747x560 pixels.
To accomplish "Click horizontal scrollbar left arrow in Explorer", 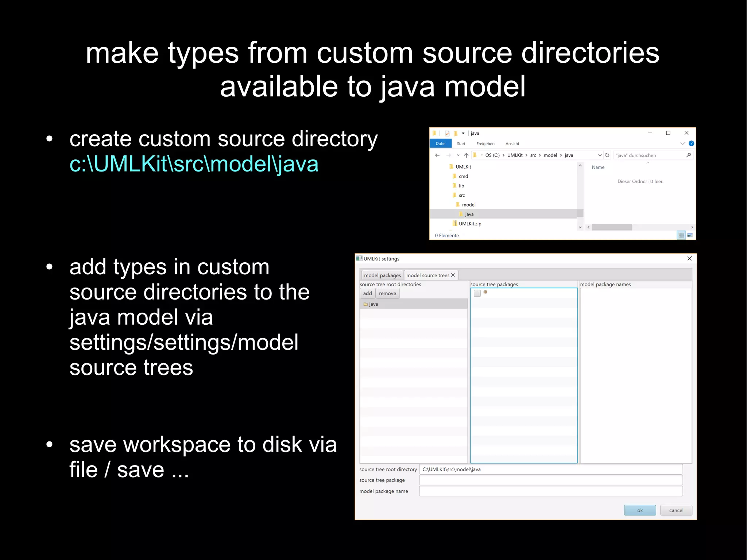I will coord(588,227).
